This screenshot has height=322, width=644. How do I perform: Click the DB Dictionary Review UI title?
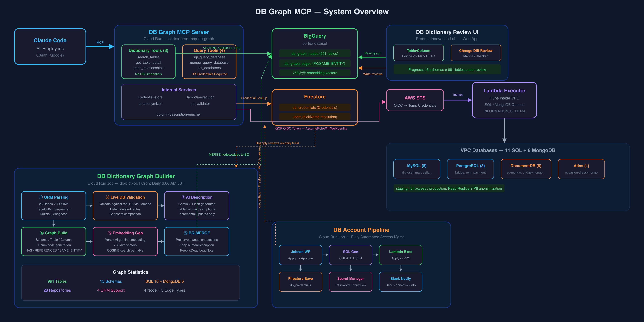tap(447, 32)
